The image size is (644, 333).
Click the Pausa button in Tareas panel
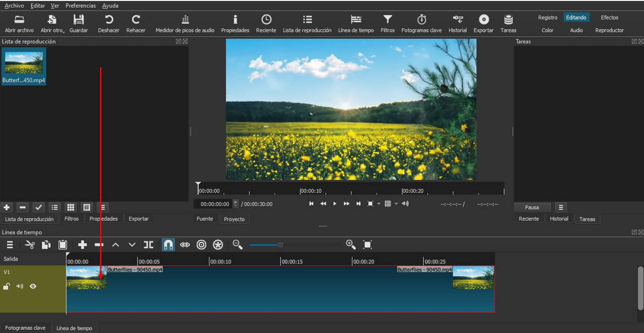pos(532,207)
